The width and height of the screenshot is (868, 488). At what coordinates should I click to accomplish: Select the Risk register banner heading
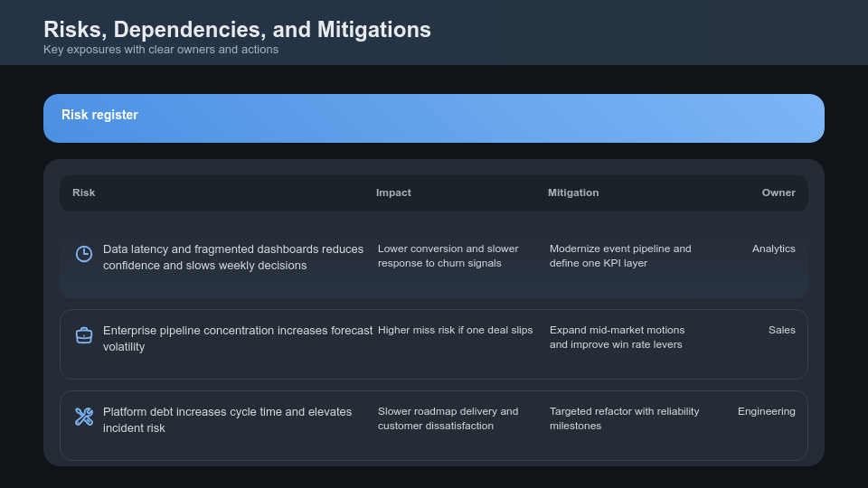(x=99, y=115)
